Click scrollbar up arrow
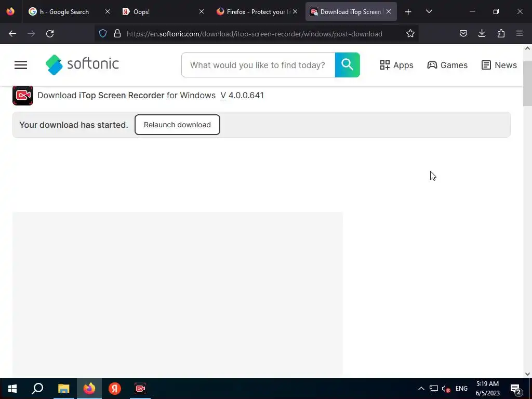Image resolution: width=532 pixels, height=399 pixels. pyautogui.click(x=527, y=48)
